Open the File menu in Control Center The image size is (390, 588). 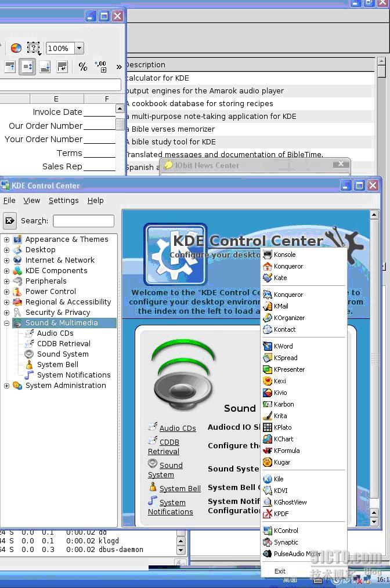pyautogui.click(x=9, y=201)
